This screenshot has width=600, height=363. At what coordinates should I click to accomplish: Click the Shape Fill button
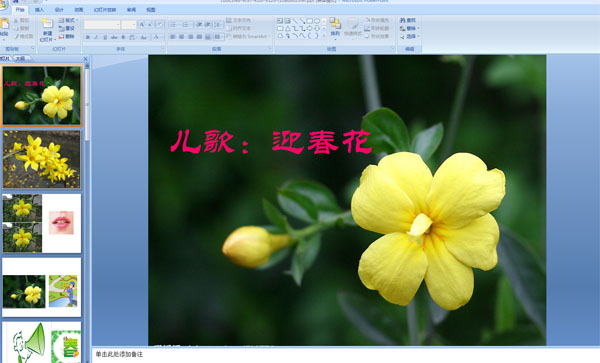tap(378, 20)
